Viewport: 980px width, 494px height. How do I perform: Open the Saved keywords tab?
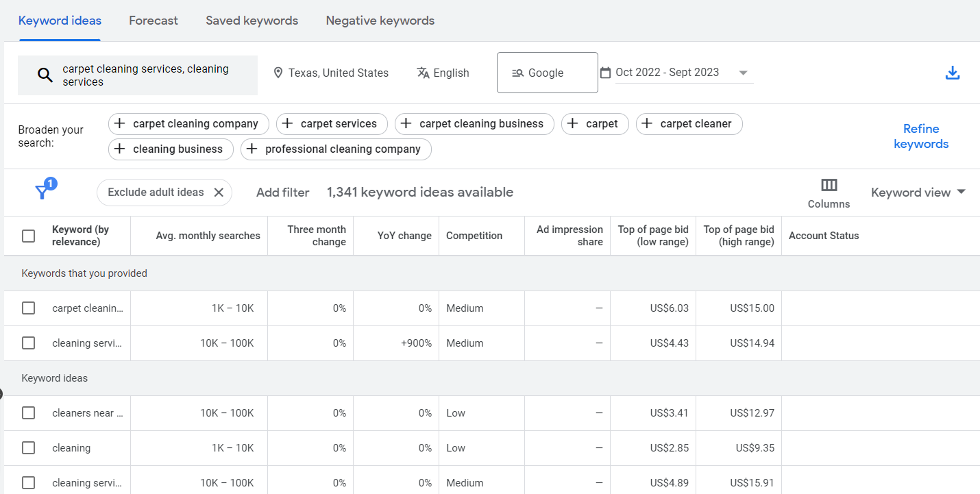(x=252, y=21)
